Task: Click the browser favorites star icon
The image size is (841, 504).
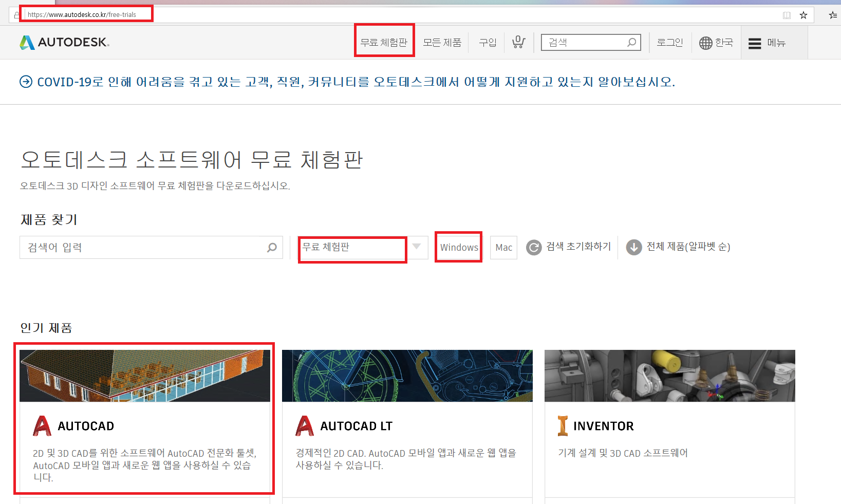Action: 803,15
